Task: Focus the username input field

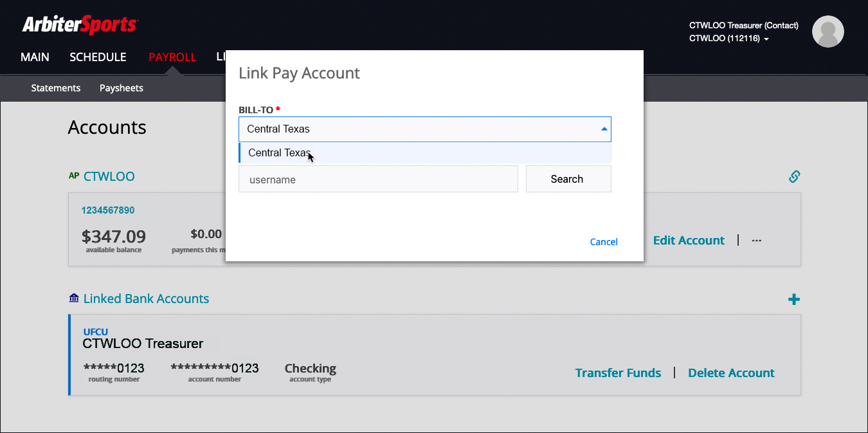Action: coord(378,180)
